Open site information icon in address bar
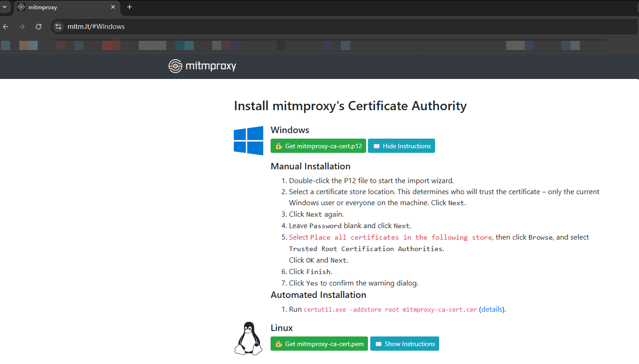This screenshot has width=639, height=364. click(58, 27)
